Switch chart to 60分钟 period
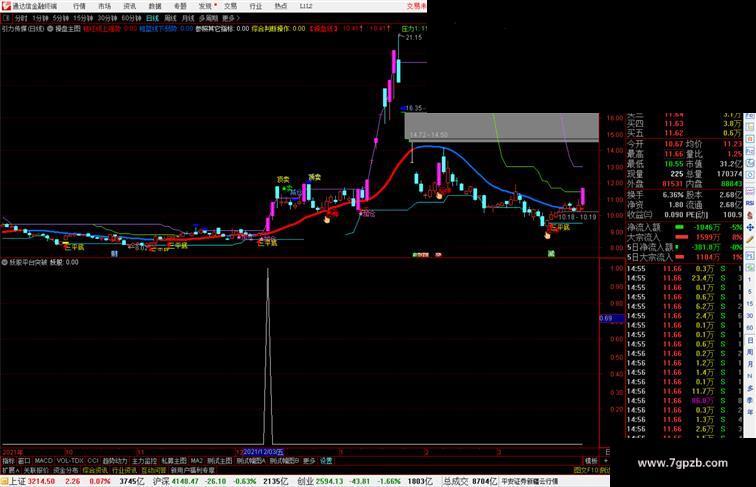The height and width of the screenshot is (487, 756). point(131,18)
